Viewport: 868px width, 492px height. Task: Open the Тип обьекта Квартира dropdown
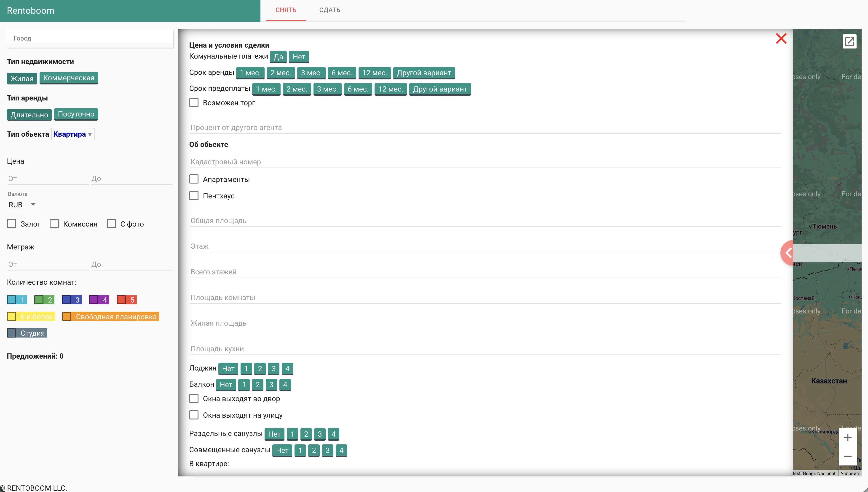[72, 134]
